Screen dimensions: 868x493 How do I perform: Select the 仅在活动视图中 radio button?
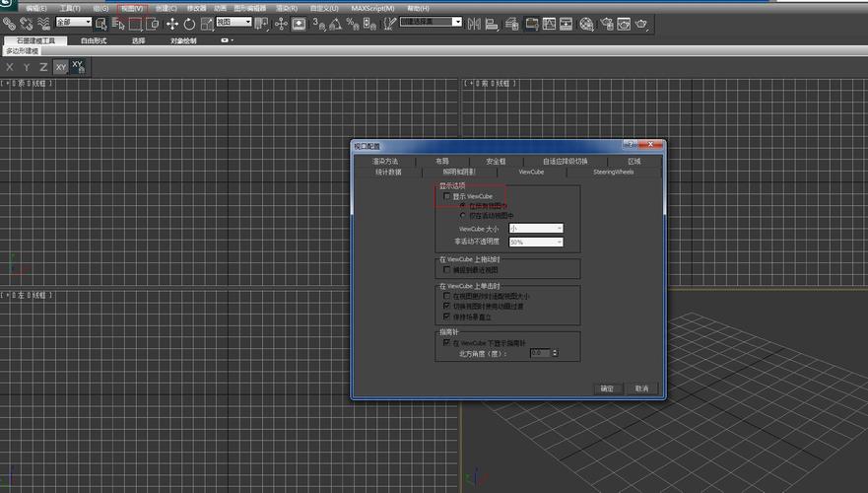pyautogui.click(x=463, y=215)
